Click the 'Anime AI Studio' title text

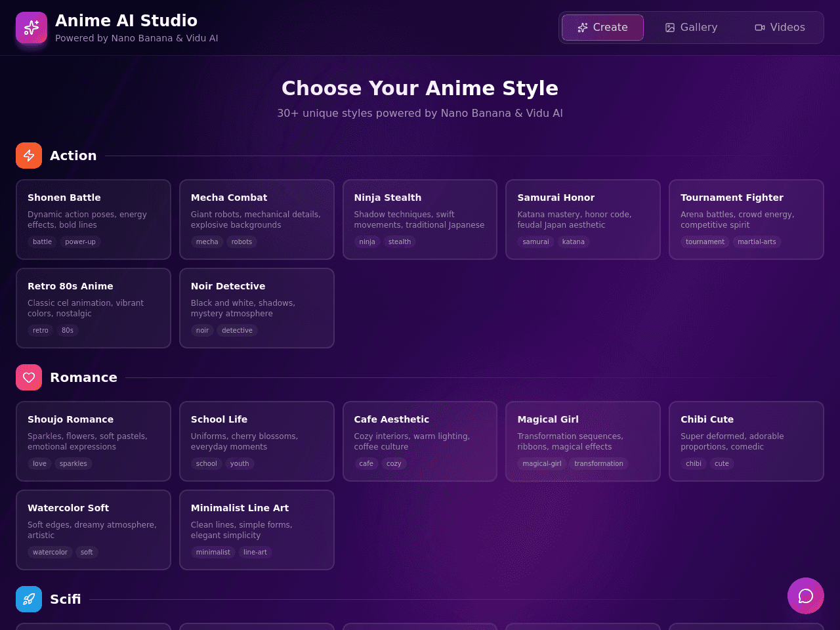click(x=126, y=20)
